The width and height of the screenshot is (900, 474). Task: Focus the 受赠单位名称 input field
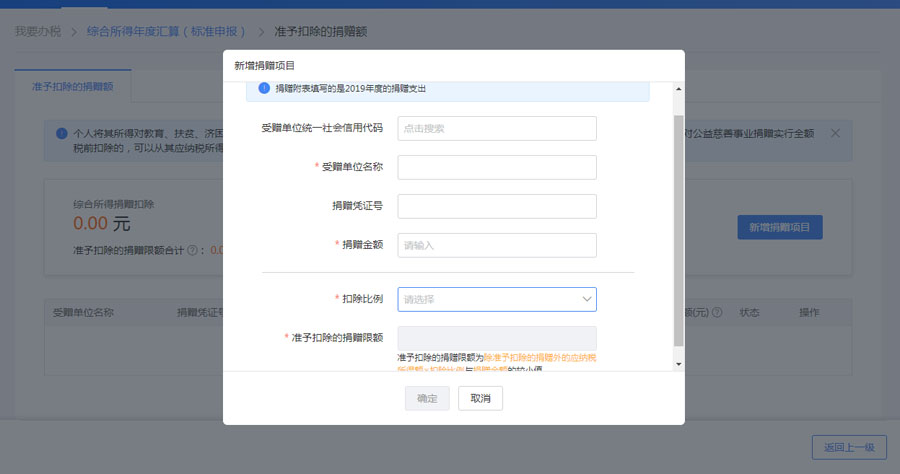click(x=497, y=167)
